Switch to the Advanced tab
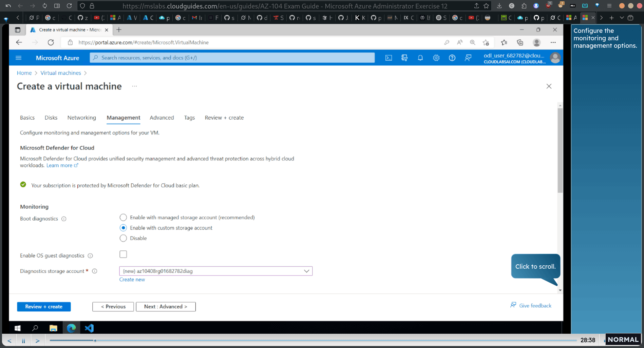 [x=162, y=118]
